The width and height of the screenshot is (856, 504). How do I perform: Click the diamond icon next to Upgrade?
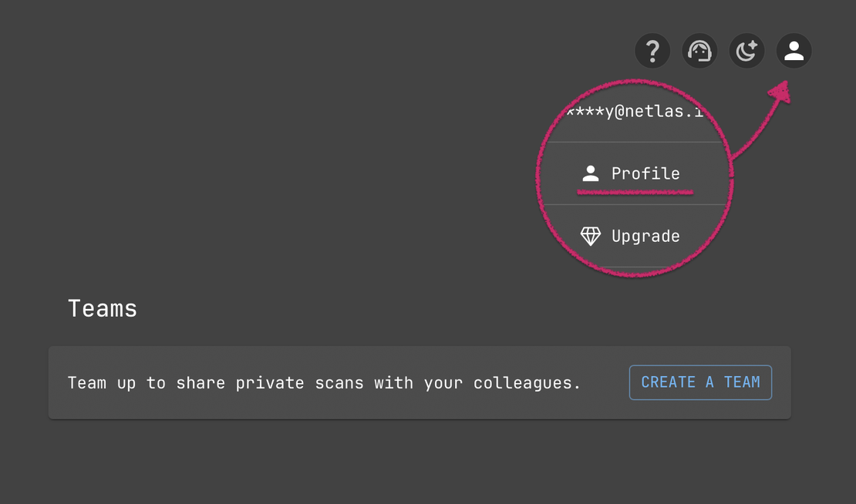(x=591, y=235)
